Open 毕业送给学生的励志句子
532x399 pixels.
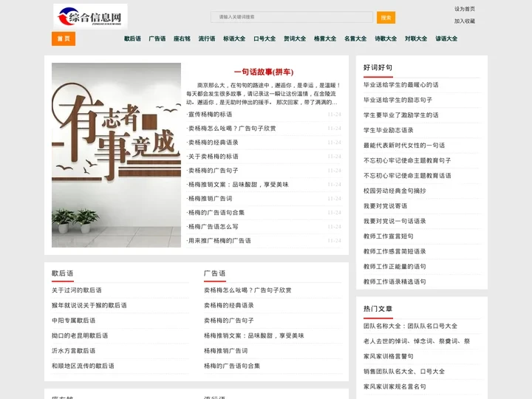tap(398, 100)
